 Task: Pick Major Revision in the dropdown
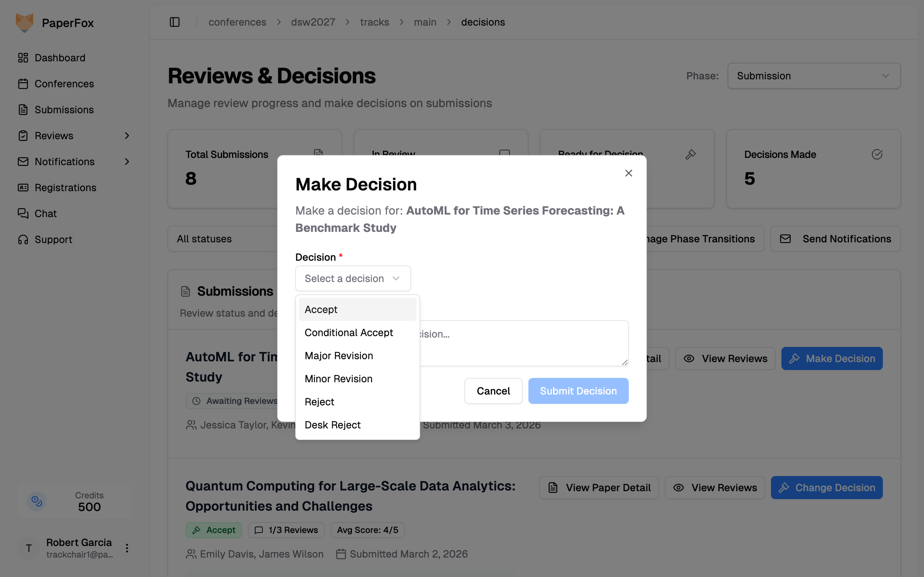(x=339, y=356)
